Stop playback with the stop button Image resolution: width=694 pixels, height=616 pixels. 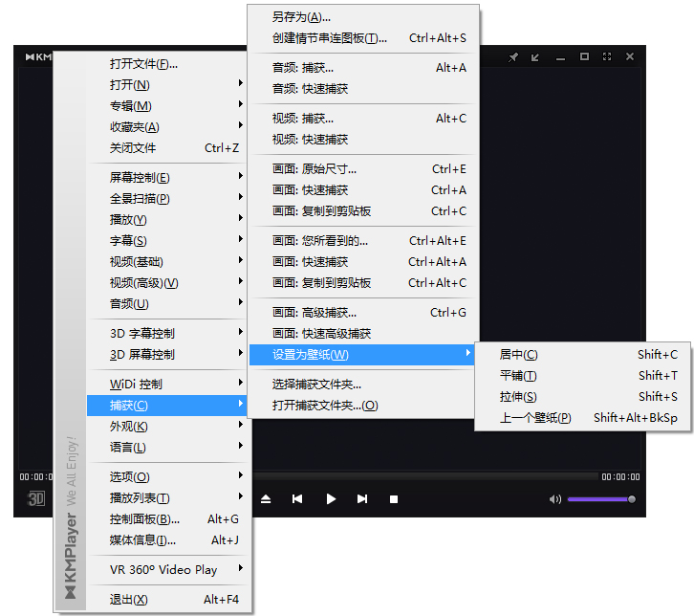click(x=394, y=499)
